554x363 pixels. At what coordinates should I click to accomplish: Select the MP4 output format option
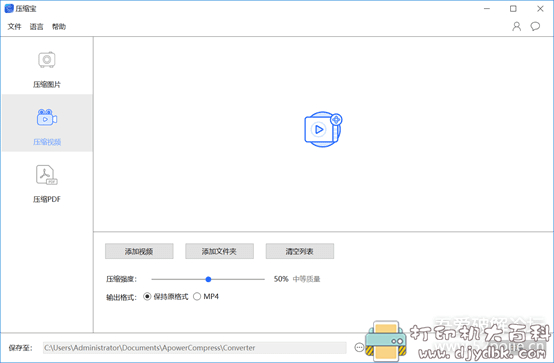pos(206,297)
